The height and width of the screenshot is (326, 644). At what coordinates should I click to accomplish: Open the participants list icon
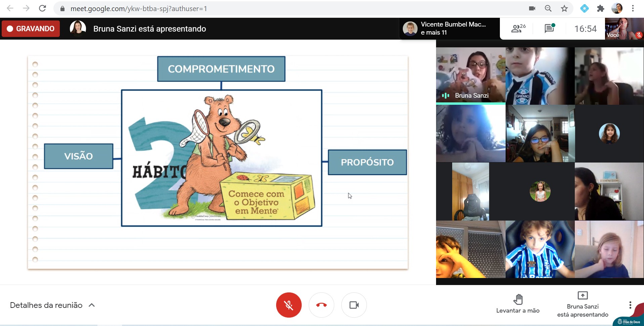[x=518, y=29]
